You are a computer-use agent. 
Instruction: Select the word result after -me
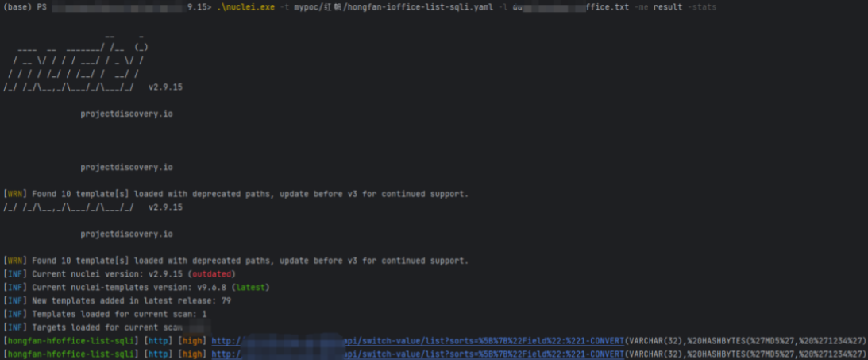pyautogui.click(x=668, y=8)
